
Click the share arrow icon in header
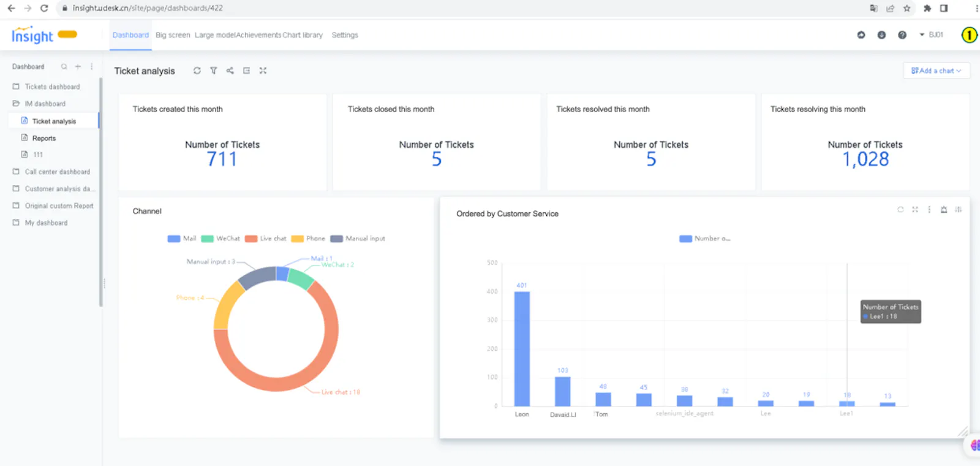point(861,35)
